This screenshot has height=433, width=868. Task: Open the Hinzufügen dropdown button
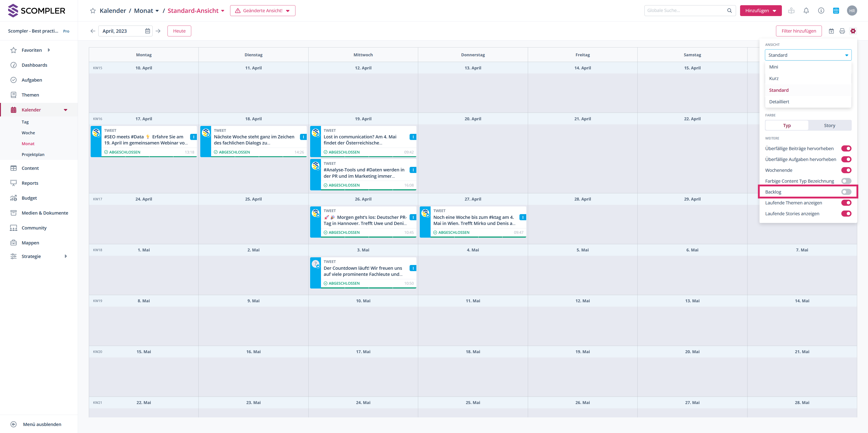pos(760,11)
